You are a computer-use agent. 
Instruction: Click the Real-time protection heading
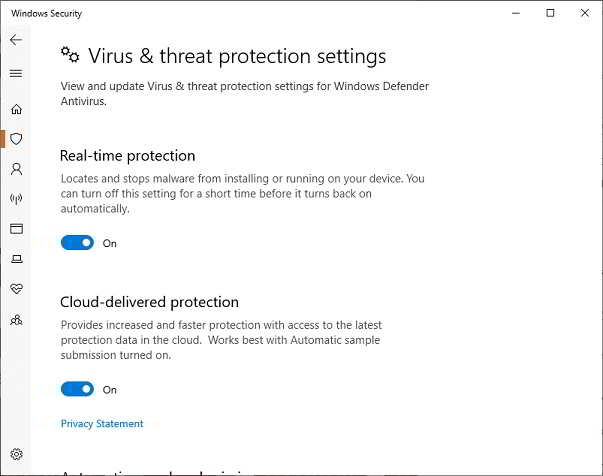click(127, 156)
